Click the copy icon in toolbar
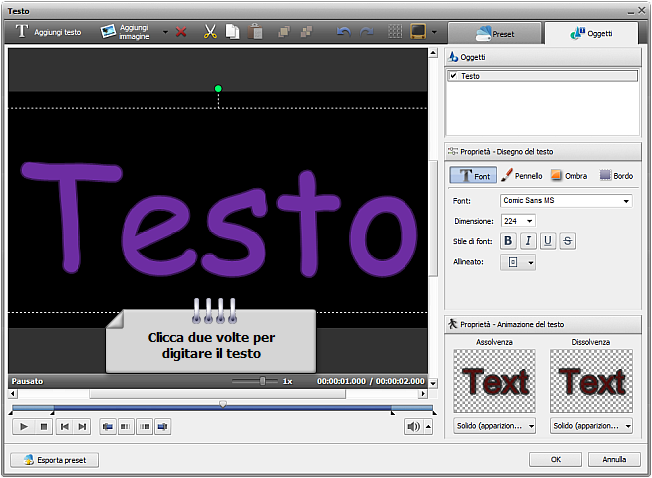The image size is (652, 478). tap(232, 32)
